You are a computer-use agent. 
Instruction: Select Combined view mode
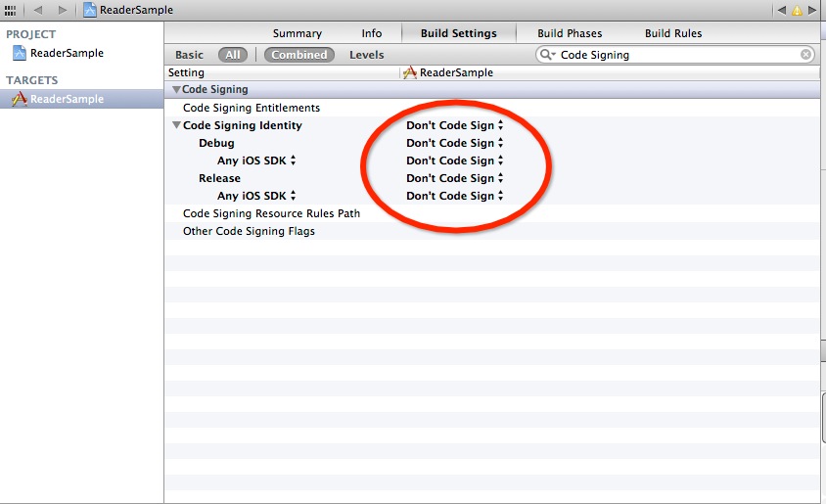coord(299,55)
